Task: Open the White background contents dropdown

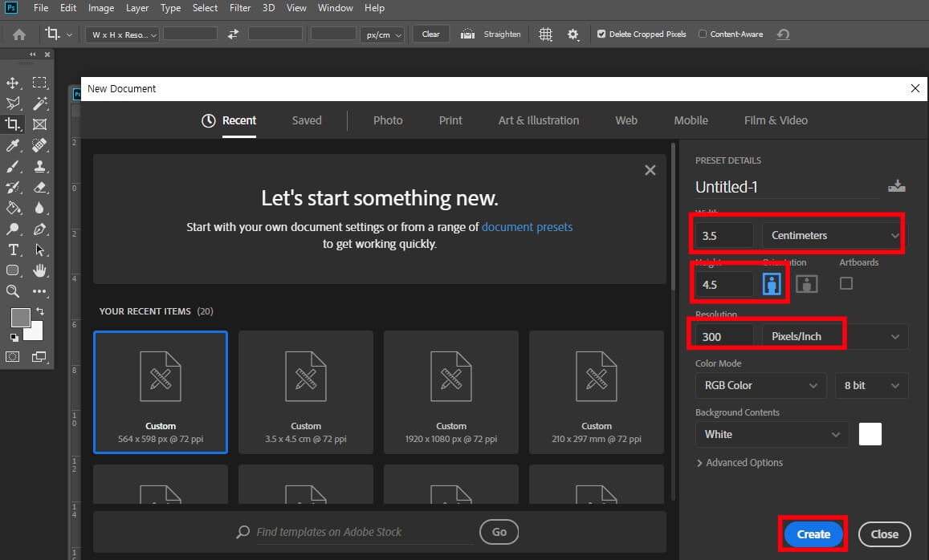Action: 772,435
